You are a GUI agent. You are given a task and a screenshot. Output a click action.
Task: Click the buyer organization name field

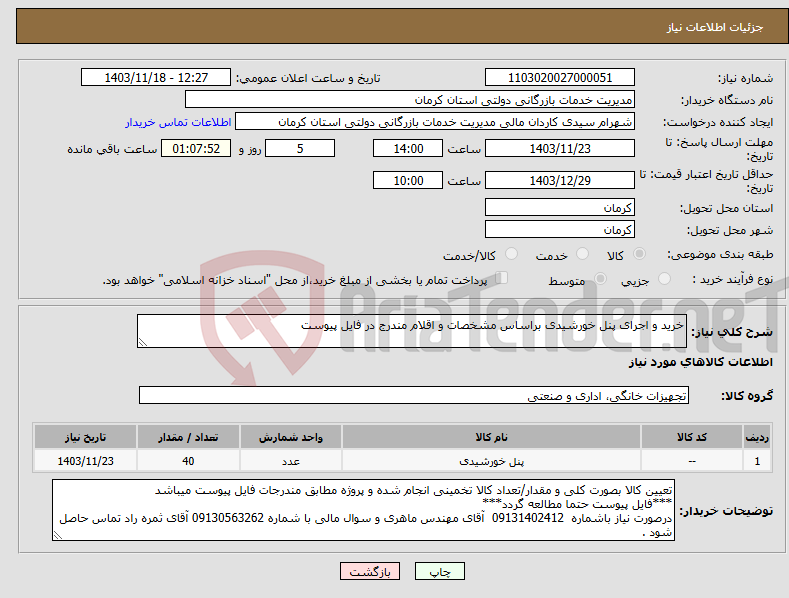point(410,100)
